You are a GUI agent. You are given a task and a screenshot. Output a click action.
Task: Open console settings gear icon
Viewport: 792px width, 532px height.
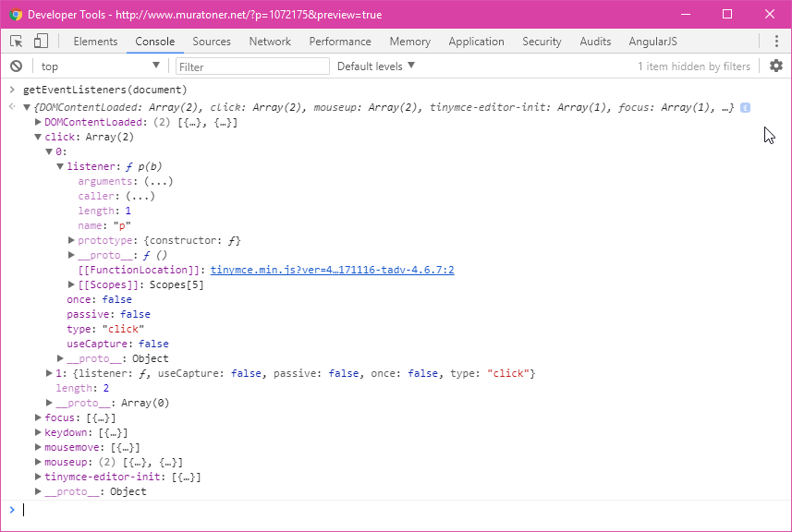pyautogui.click(x=776, y=66)
